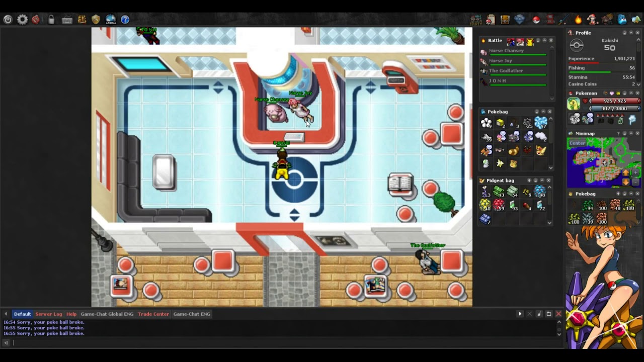The image size is (644, 362).
Task: Toggle lock on the Pokemon panel
Action: [625, 94]
